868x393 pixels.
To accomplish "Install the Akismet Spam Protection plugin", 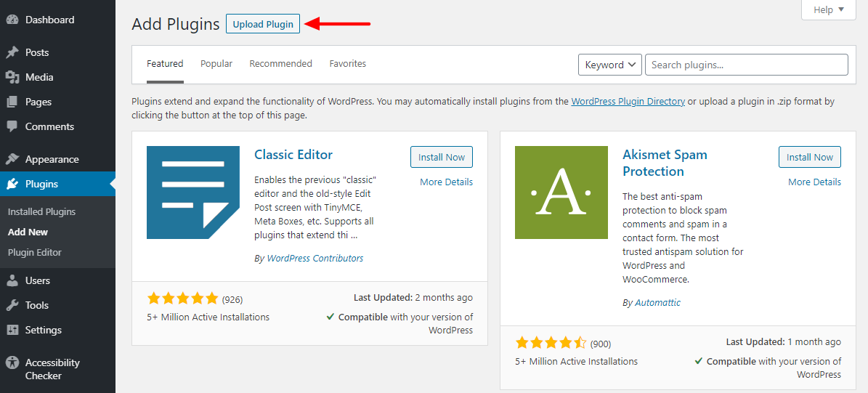I will 810,157.
